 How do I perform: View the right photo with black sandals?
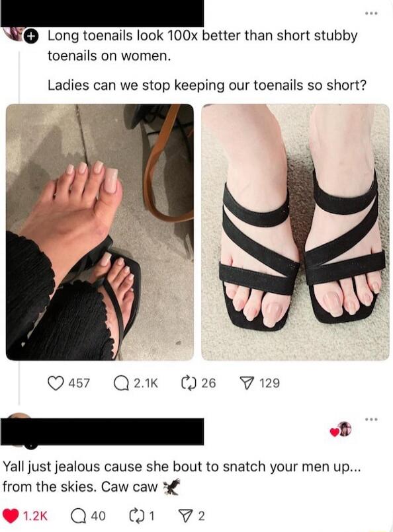click(295, 232)
